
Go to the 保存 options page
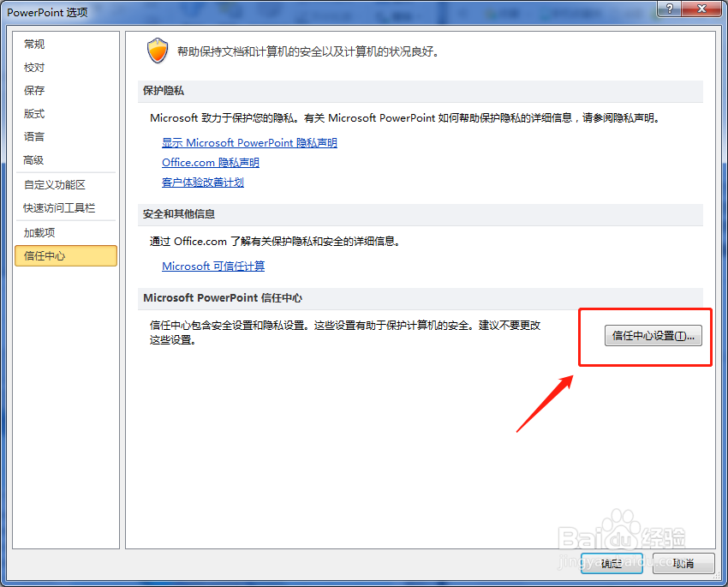[34, 91]
